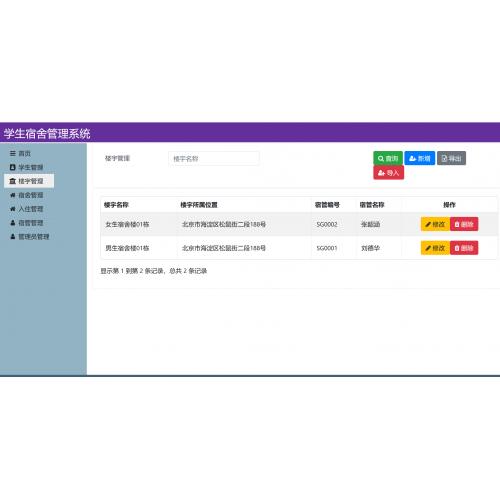Viewport: 500px width, 500px height.
Task: Click the 楼宇名称 column header
Action: [116, 205]
